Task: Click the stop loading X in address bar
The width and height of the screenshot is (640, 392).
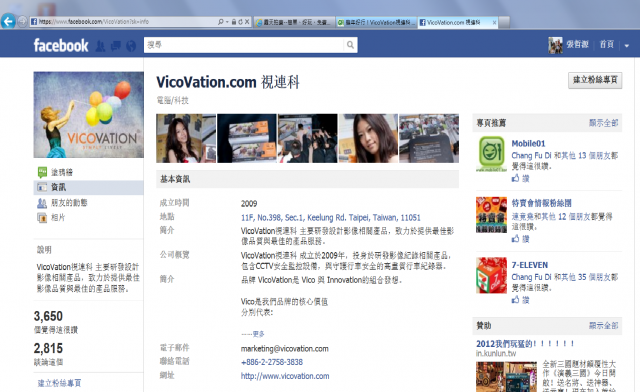Action: (247, 22)
